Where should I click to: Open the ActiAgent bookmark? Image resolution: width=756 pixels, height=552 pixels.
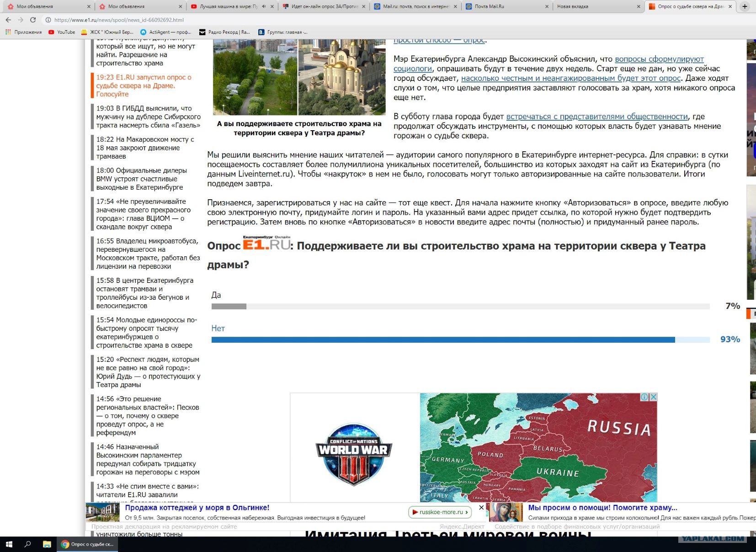click(165, 32)
